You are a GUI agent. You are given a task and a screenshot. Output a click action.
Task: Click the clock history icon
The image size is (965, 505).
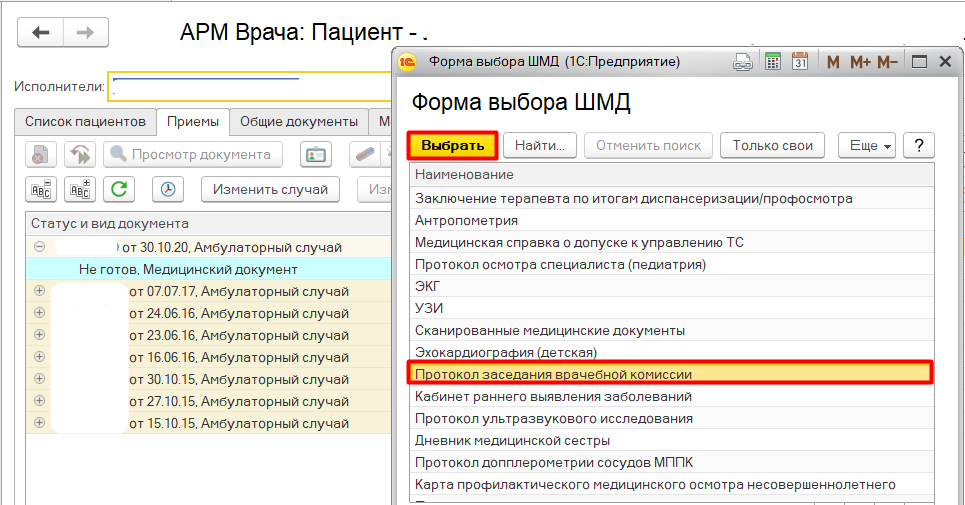click(168, 189)
